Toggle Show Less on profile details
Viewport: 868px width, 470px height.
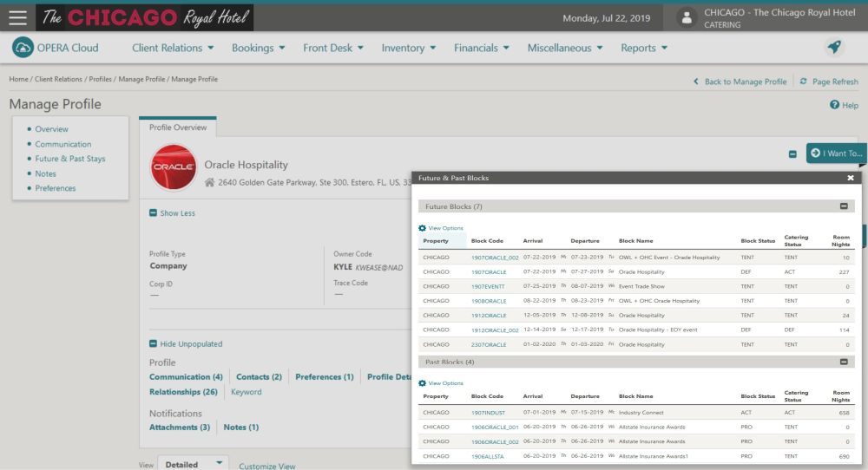(x=172, y=212)
